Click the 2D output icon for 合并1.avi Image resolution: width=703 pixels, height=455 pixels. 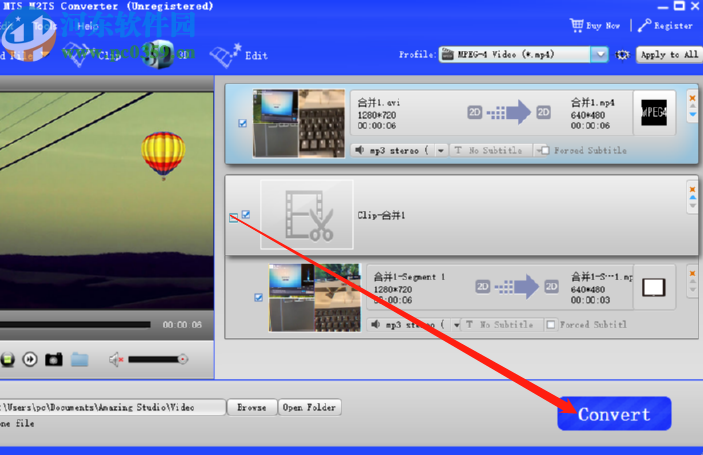543,113
